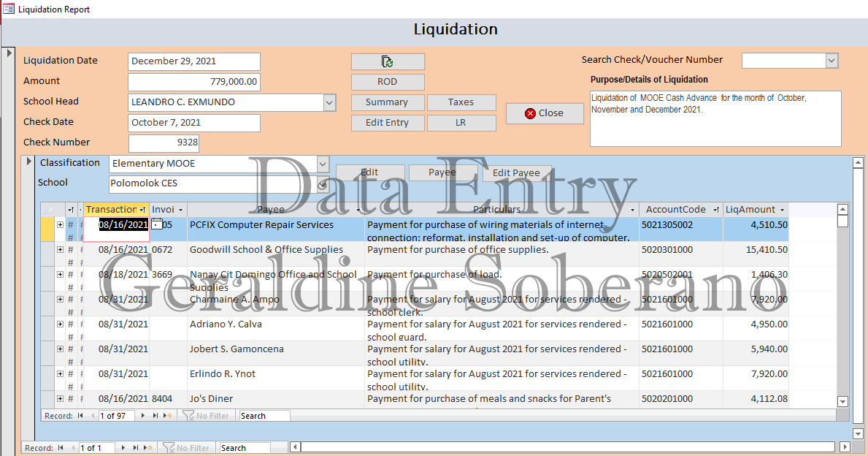Click the Edit Entry button
Image resolution: width=868 pixels, height=456 pixels.
tap(388, 123)
